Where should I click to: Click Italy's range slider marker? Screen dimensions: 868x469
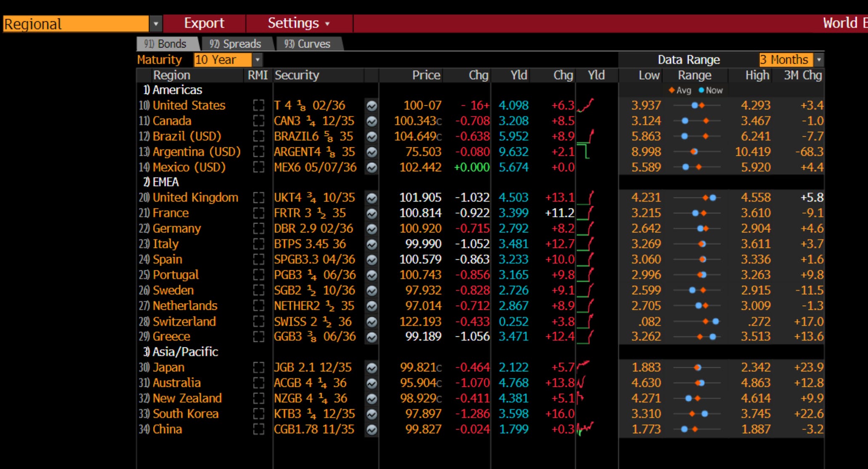702,244
